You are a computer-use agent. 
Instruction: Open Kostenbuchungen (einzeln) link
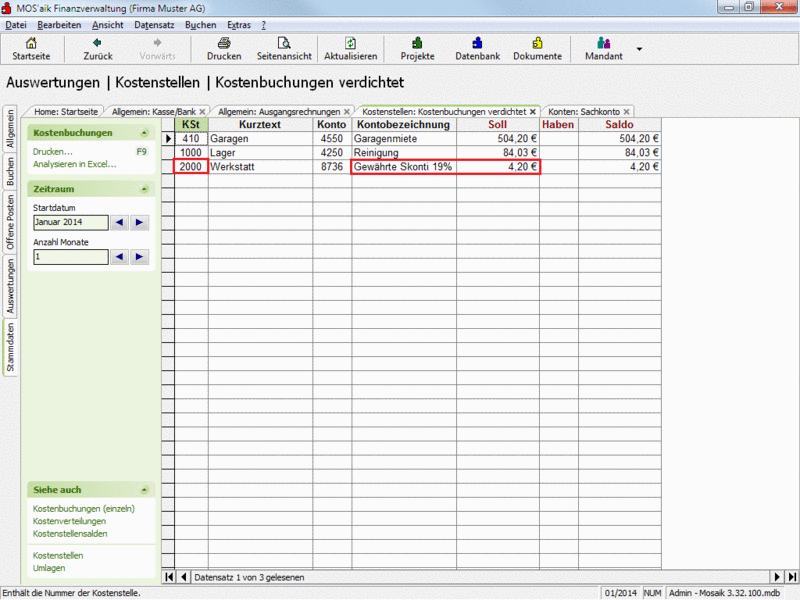(x=84, y=509)
